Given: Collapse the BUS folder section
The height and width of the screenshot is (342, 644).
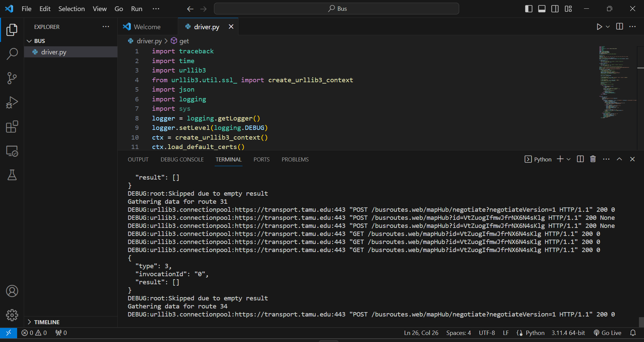Looking at the screenshot, I should (71, 41).
